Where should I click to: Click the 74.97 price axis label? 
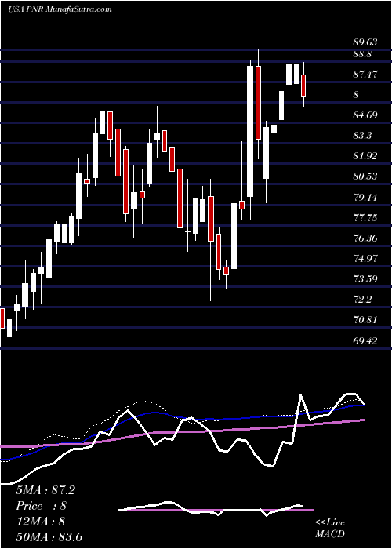pyautogui.click(x=365, y=259)
